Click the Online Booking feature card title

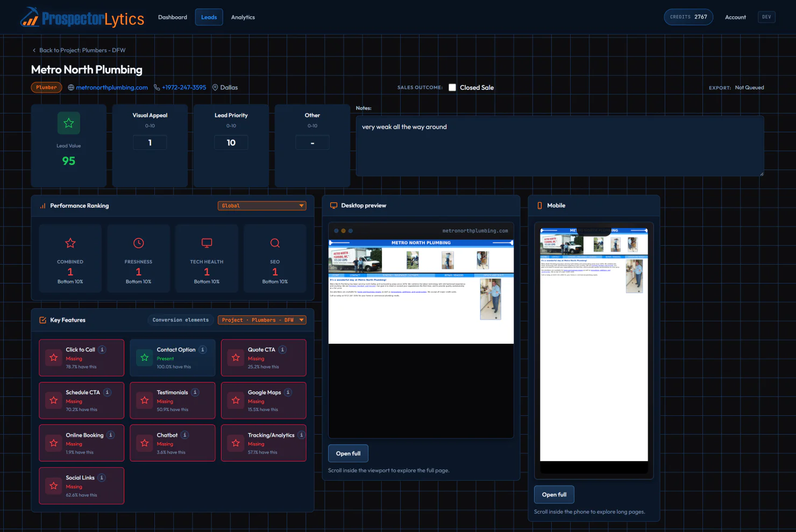click(x=84, y=435)
